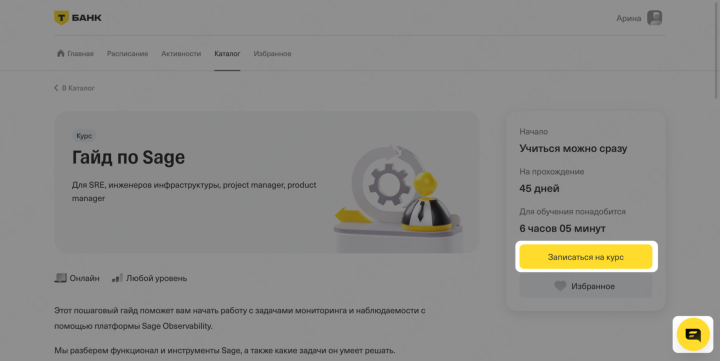Viewport: 720px width, 361px height.
Task: Select the Каталог tab
Action: tap(227, 54)
